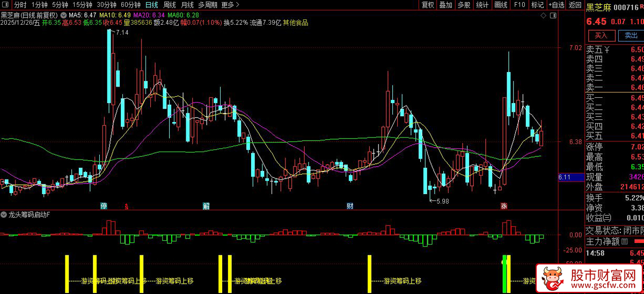644x294 pixels.
Task: Click the MA10: 6.49 indicator label
Action: 115,16
